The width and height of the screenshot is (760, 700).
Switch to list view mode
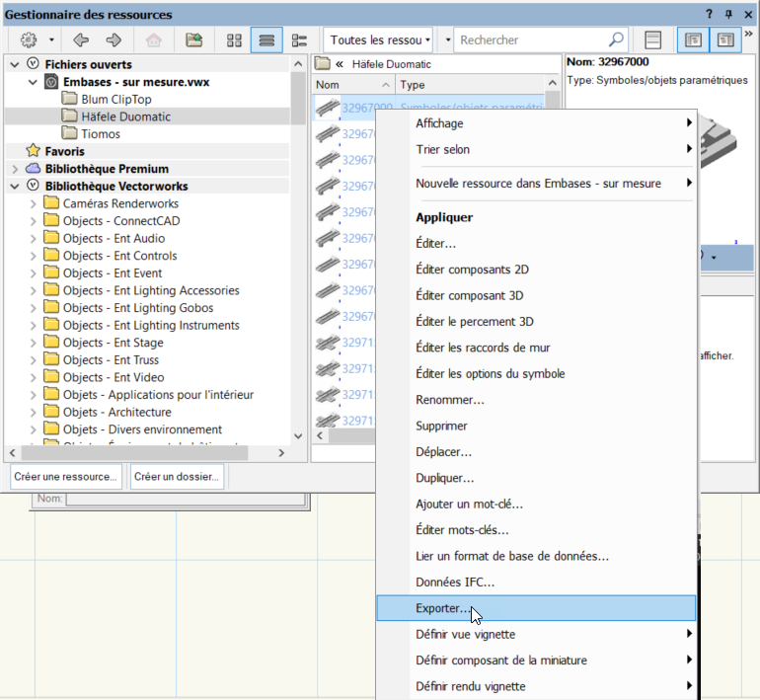click(266, 39)
